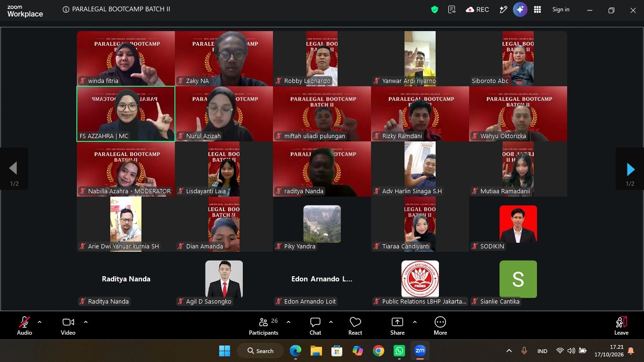Open Zoom taskbar icon
Image resolution: width=644 pixels, height=362 pixels.
coord(420,351)
